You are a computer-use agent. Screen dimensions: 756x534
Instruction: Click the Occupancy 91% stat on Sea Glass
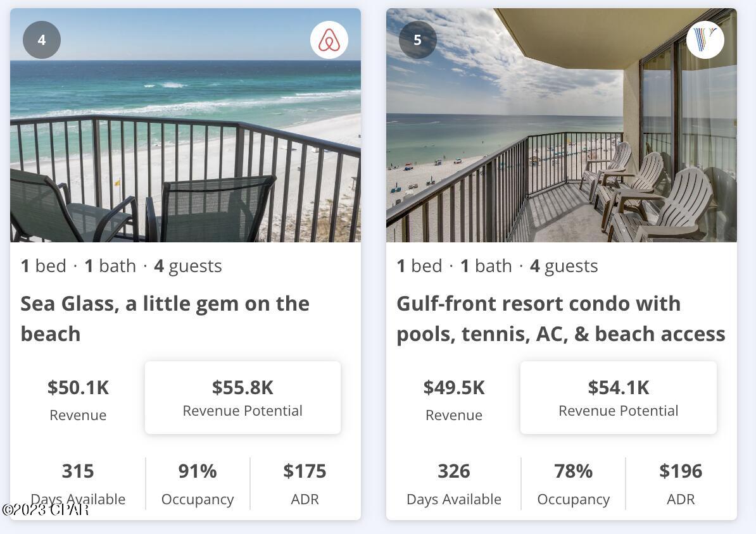click(198, 481)
